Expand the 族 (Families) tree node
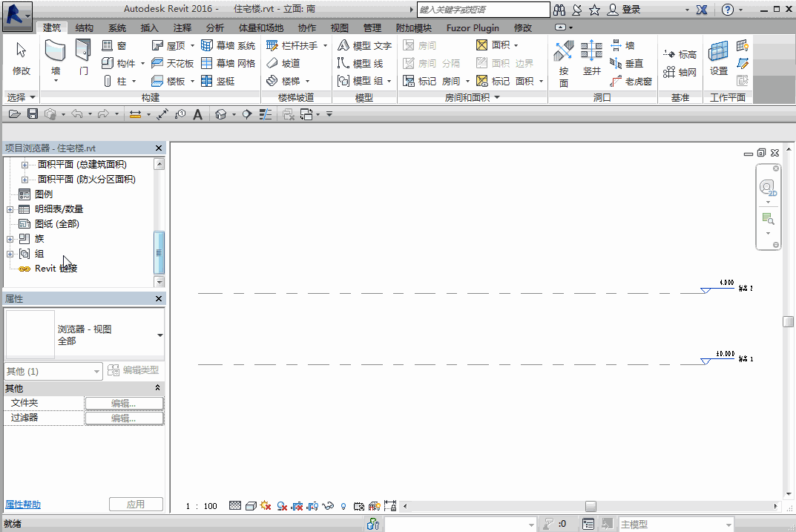796x532 pixels. 10,239
